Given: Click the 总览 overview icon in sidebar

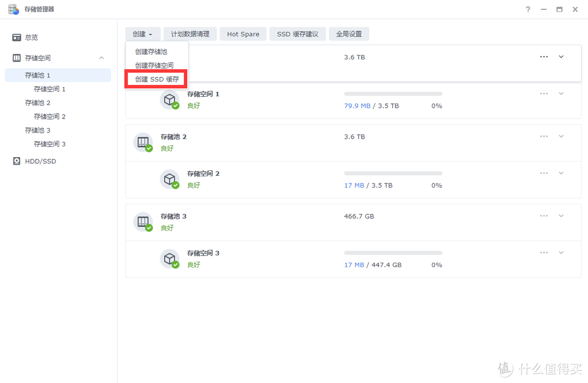Looking at the screenshot, I should coord(17,38).
